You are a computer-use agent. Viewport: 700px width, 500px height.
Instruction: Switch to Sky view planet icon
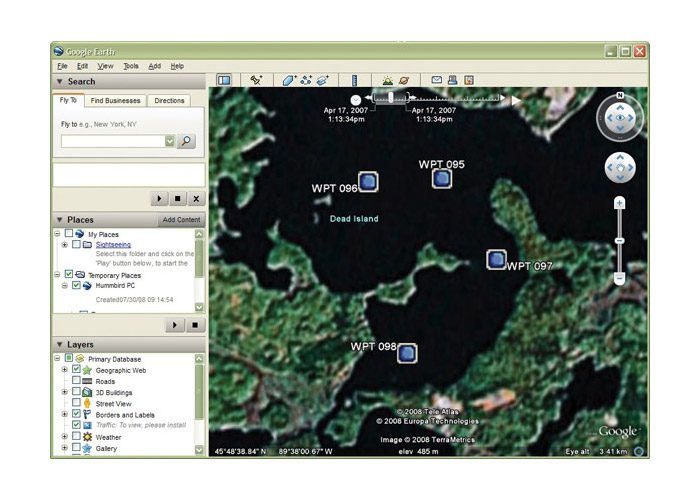point(404,80)
